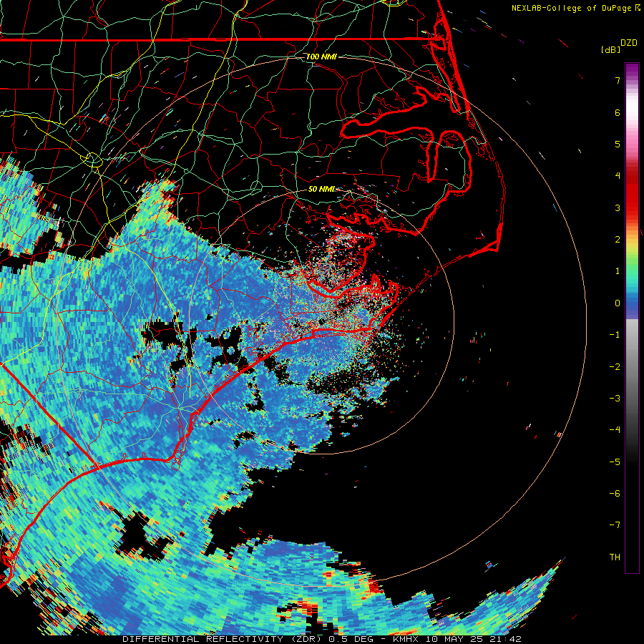
Task: Click the 1 value on ZDR scale
Action: click(x=618, y=271)
